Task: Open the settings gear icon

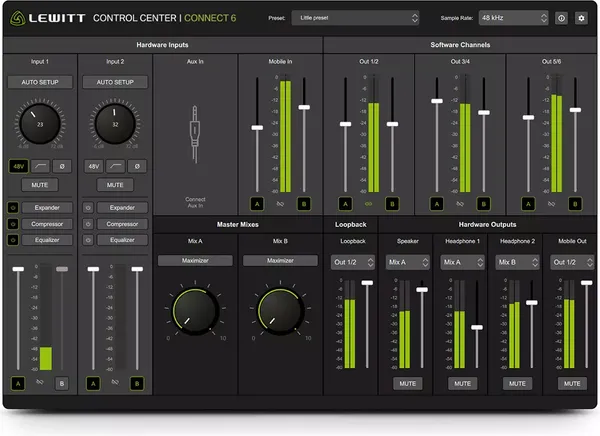Action: [581, 18]
